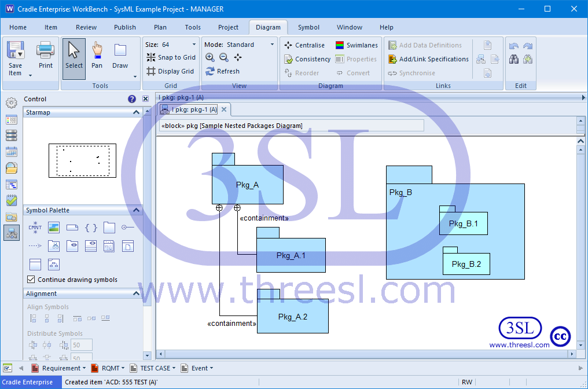The image size is (588, 389).
Task: Open the Save Item dropdown arrow
Action: pos(30,75)
